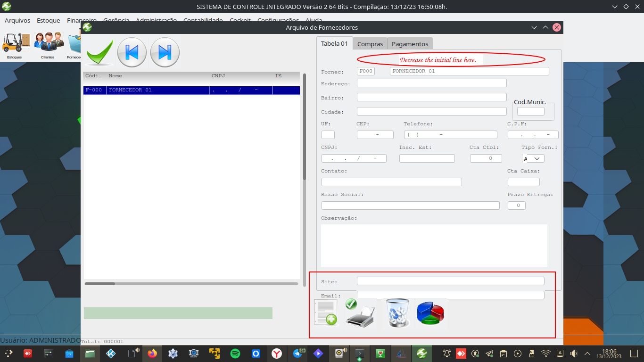
Task: Click into the Endereço field
Action: click(x=432, y=83)
